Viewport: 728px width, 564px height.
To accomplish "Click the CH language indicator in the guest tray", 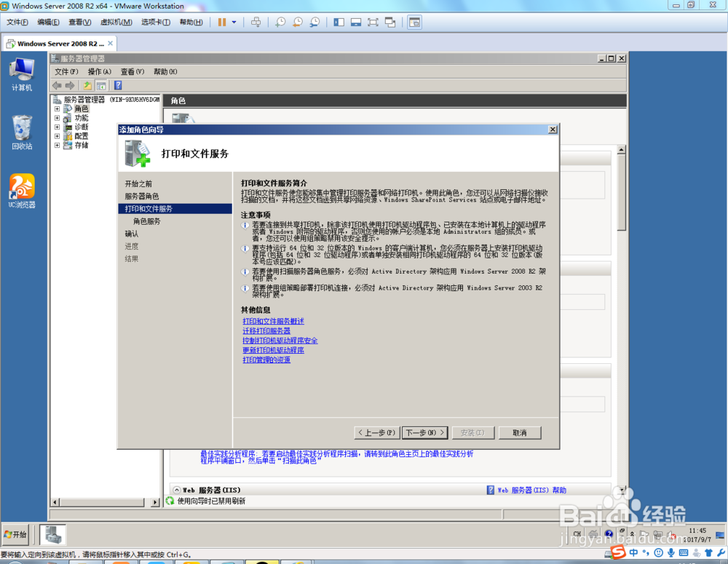I will 577,534.
